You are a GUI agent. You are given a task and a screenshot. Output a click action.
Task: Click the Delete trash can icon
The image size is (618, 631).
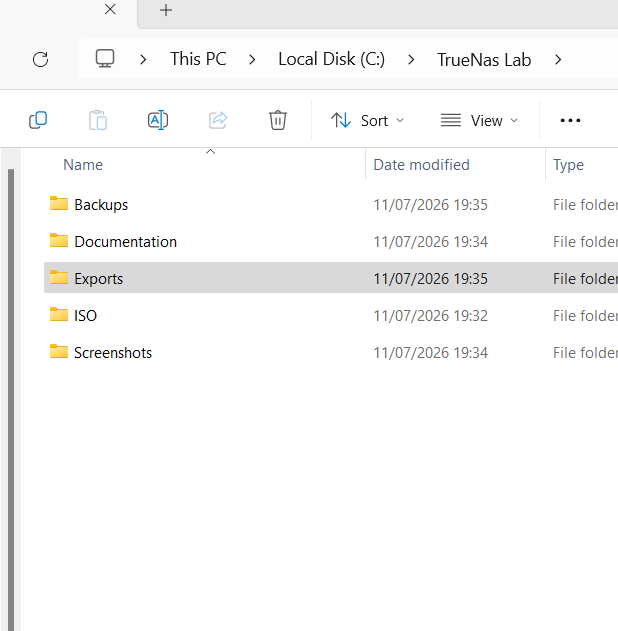[x=278, y=120]
